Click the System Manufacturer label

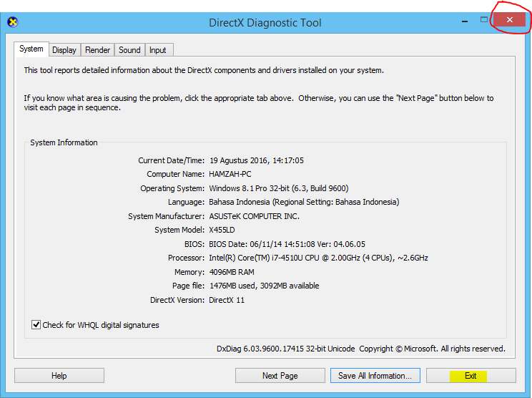[x=166, y=216]
